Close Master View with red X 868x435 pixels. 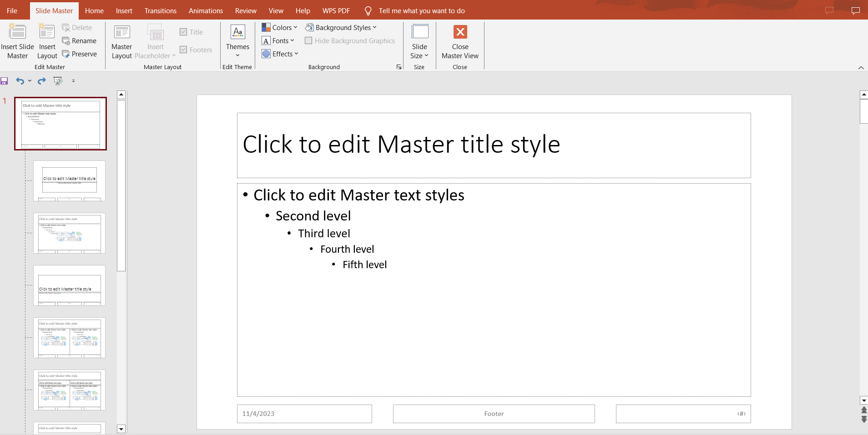460,32
